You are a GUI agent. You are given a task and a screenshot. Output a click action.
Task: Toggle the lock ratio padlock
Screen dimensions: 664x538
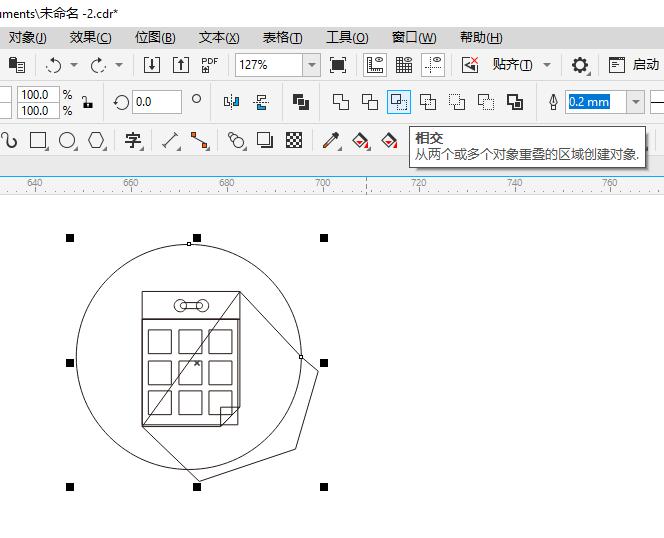[x=88, y=102]
